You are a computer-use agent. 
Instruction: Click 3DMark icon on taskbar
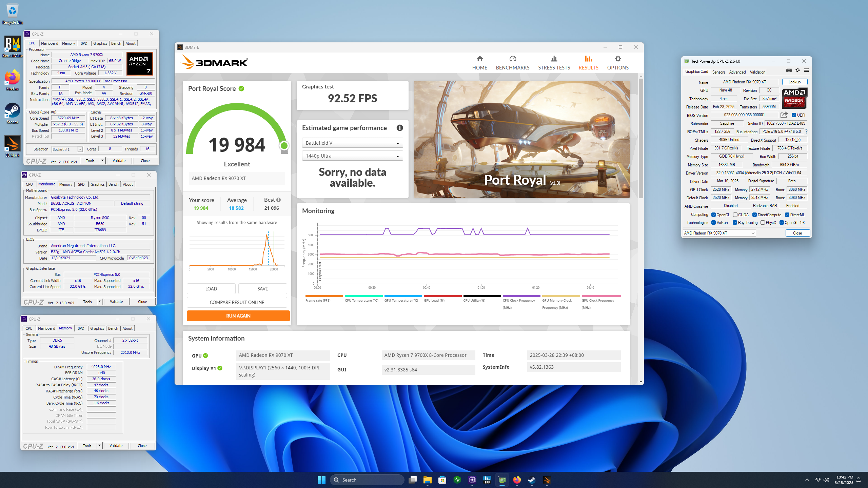(547, 480)
